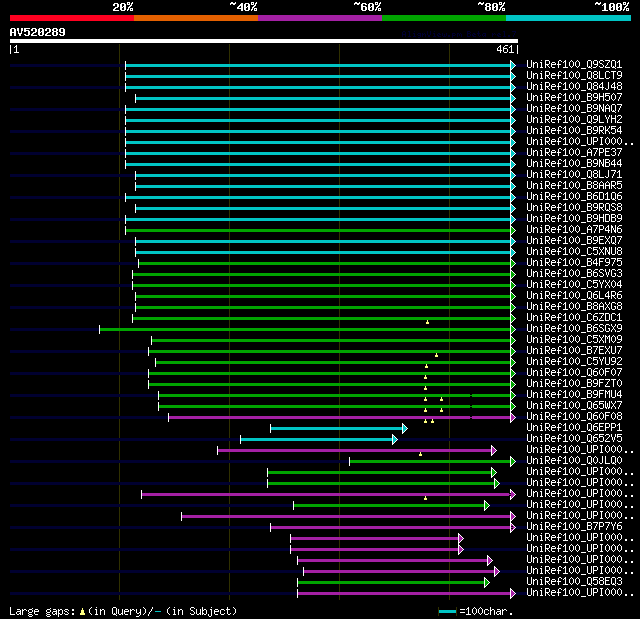Click the green alignment bar for B4F975
The width and height of the screenshot is (640, 619).
[324, 264]
